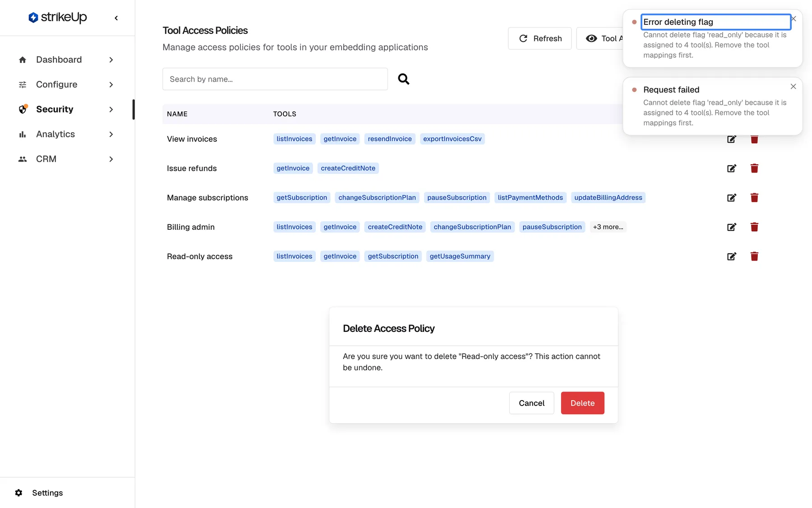Collapse the sidebar with the arrow
This screenshot has height=508, width=812.
(116, 18)
